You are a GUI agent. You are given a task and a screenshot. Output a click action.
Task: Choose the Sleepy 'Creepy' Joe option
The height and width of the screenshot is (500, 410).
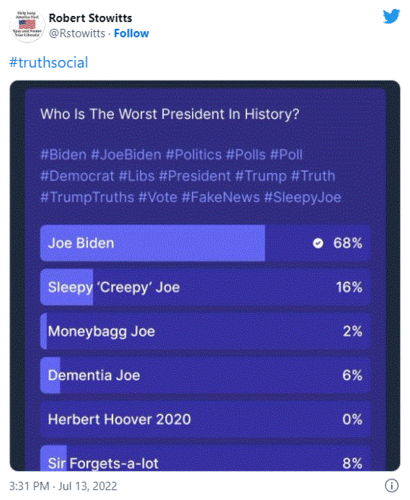tap(205, 287)
